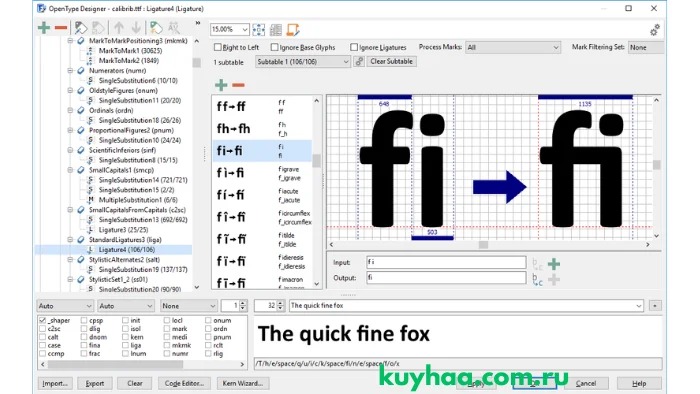The height and width of the screenshot is (394, 700).
Task: Uncheck the _shaper feature checkbox
Action: pyautogui.click(x=42, y=320)
